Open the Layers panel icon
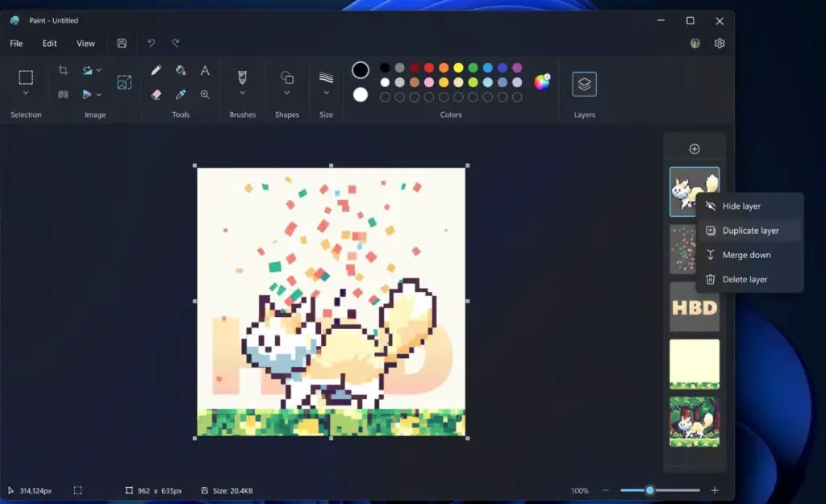The width and height of the screenshot is (826, 504). point(583,83)
